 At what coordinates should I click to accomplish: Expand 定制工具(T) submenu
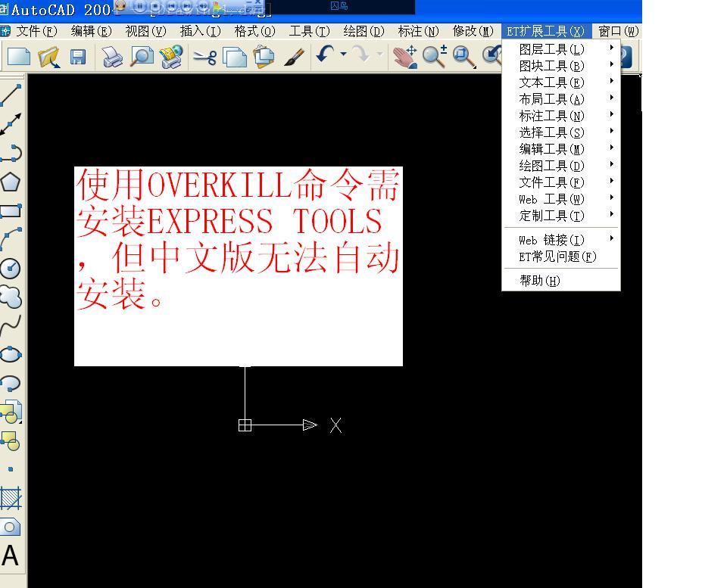coord(561,216)
